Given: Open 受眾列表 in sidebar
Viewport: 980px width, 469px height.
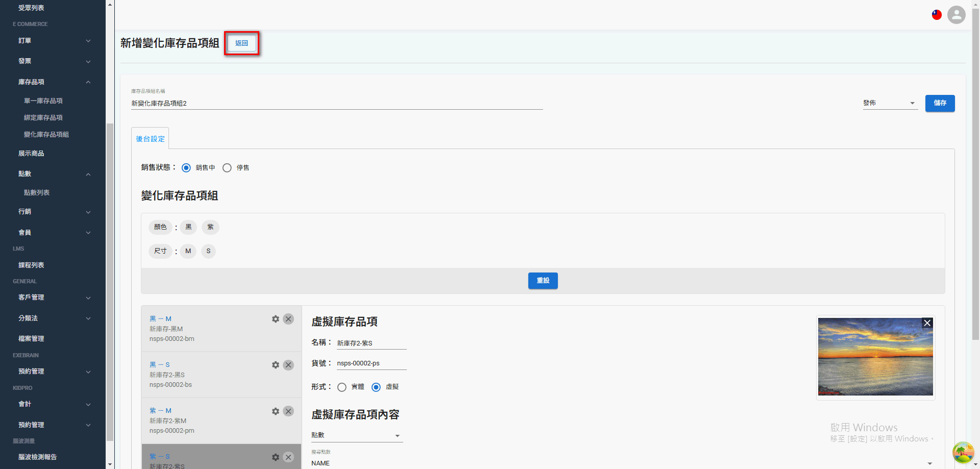Looking at the screenshot, I should pos(31,8).
